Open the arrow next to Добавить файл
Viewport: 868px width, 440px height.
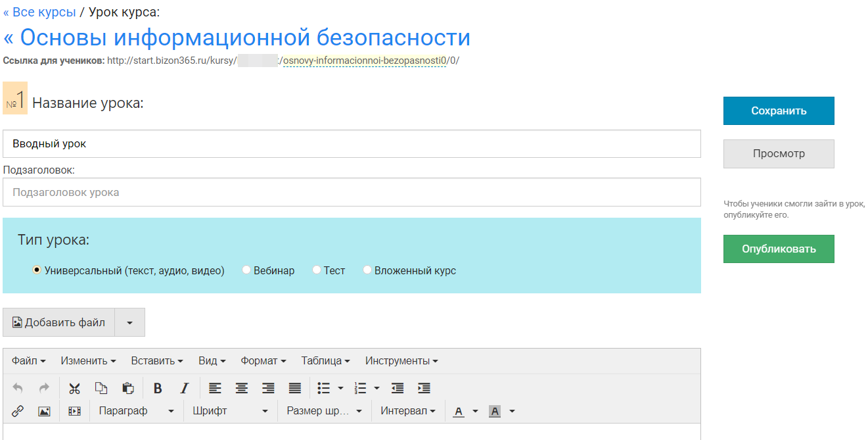(129, 322)
